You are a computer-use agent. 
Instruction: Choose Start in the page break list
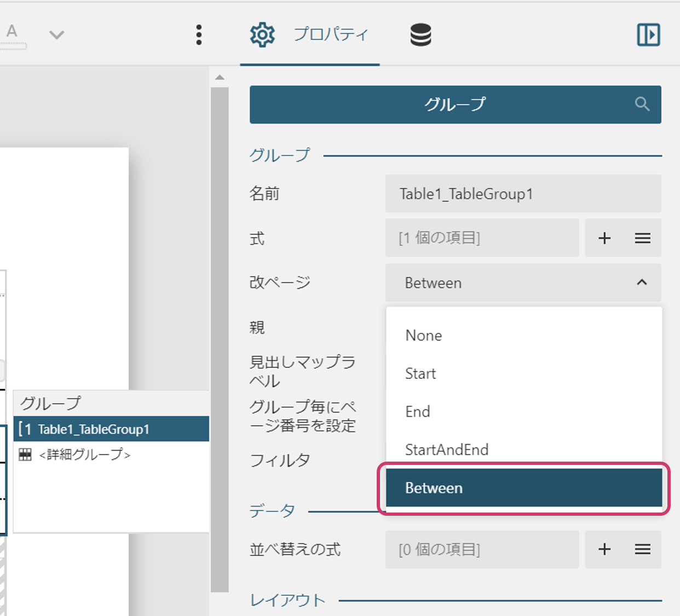(x=524, y=374)
